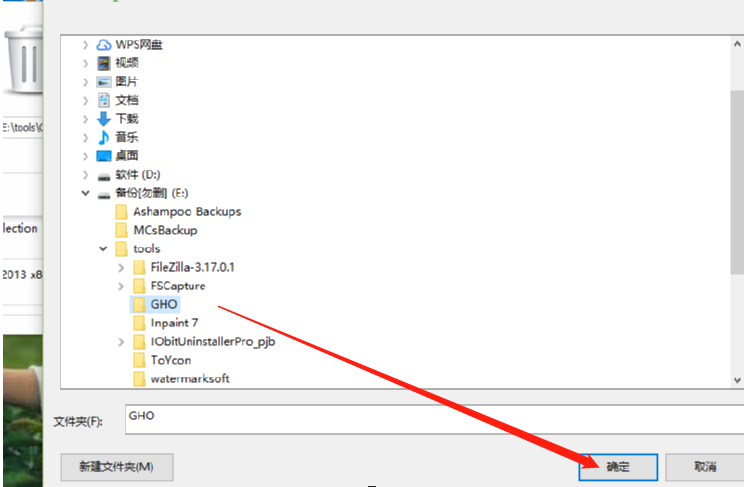The width and height of the screenshot is (744, 487).
Task: Click the folder tree scrollbar thumb
Action: [737, 182]
